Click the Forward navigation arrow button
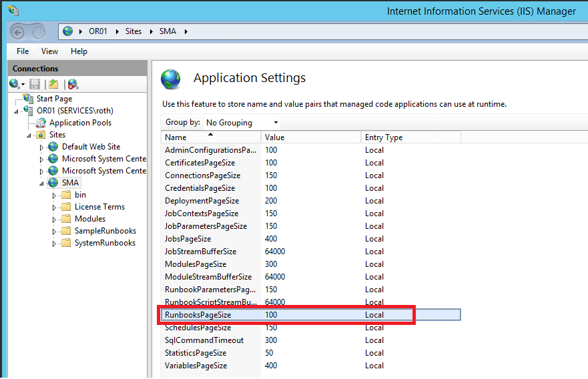The image size is (588, 379). 38,33
